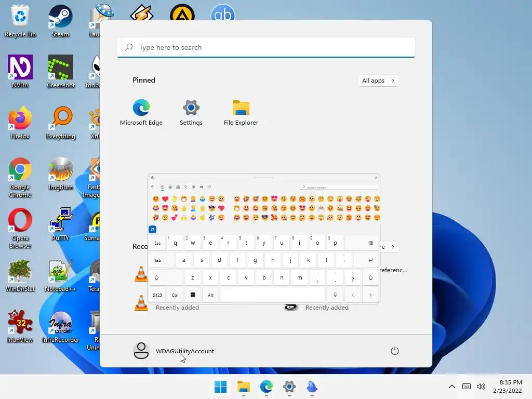Select the Recycle Bin desktop icon
Screen dimensions: 532x399
pos(20,21)
